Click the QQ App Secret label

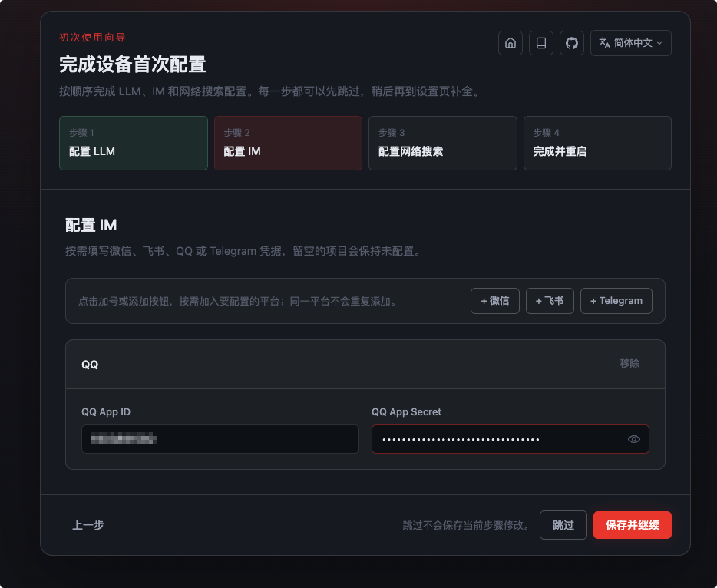(x=407, y=412)
